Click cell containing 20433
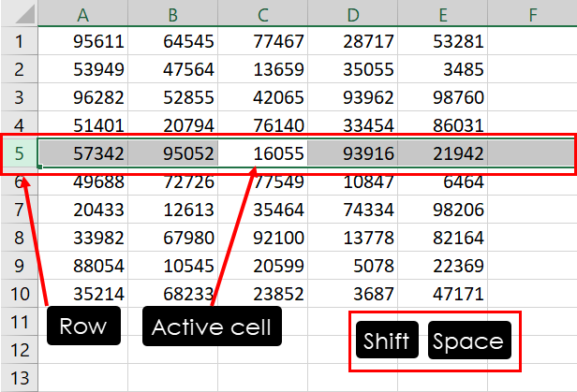 [x=82, y=210]
